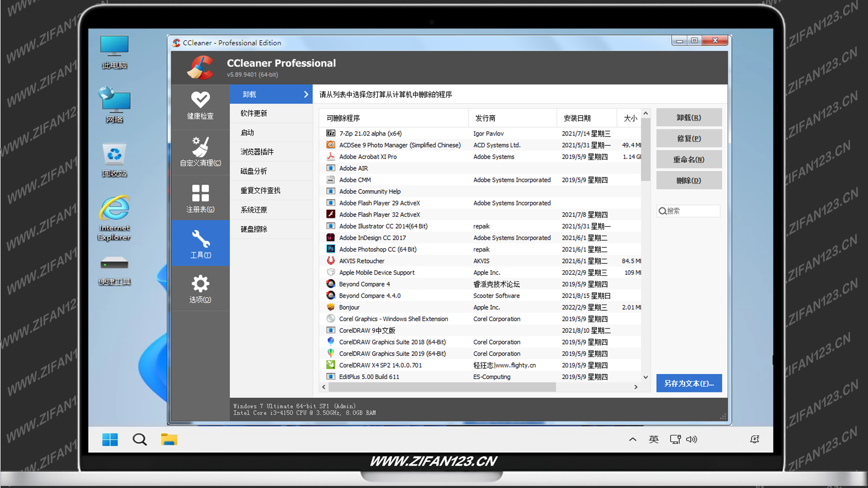The height and width of the screenshot is (488, 868).
Task: Open Software Updater (软件更新) tab
Action: click(271, 113)
